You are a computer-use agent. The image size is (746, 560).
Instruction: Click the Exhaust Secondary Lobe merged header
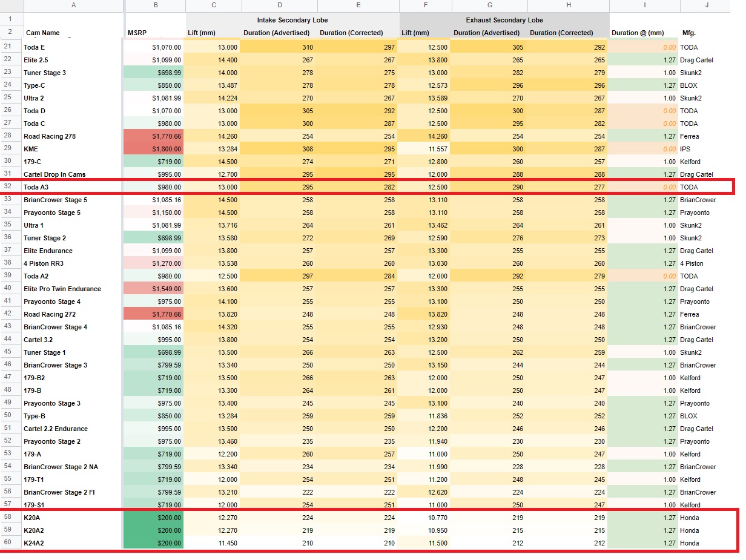[504, 20]
